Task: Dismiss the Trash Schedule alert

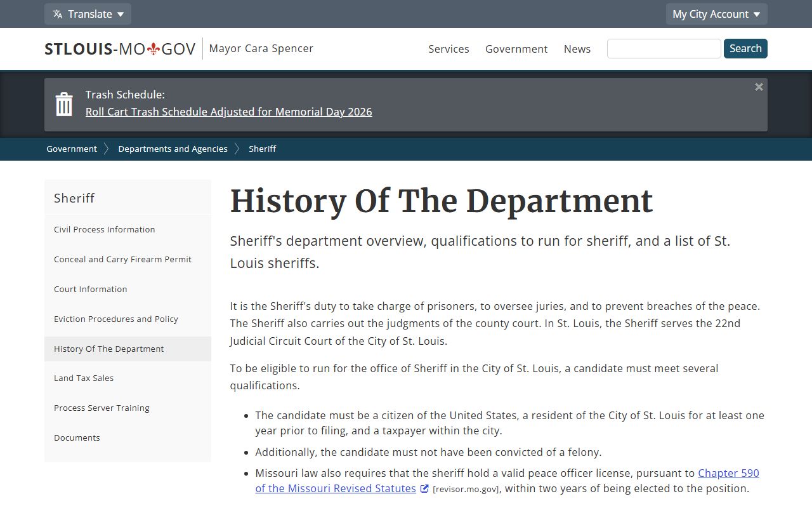Action: (759, 87)
